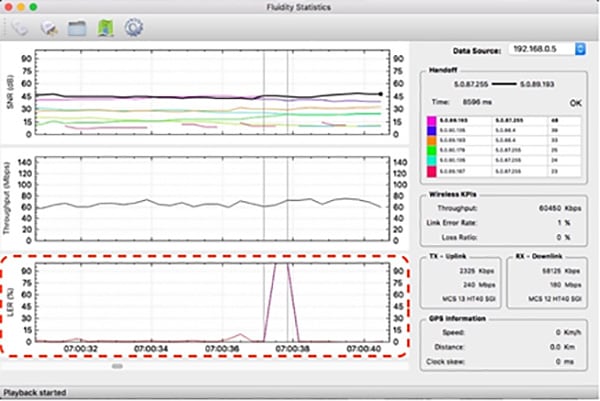
Task: Open the green map view icon
Action: tap(104, 26)
